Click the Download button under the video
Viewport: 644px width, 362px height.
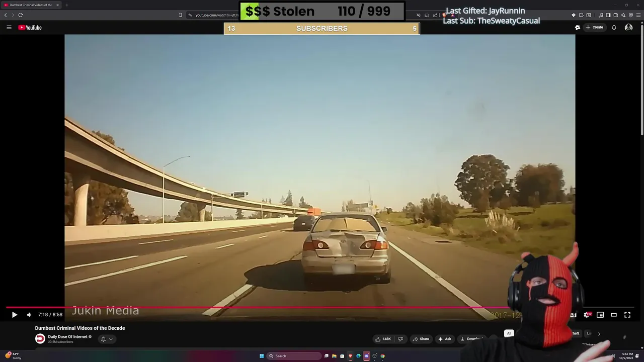pos(472,339)
